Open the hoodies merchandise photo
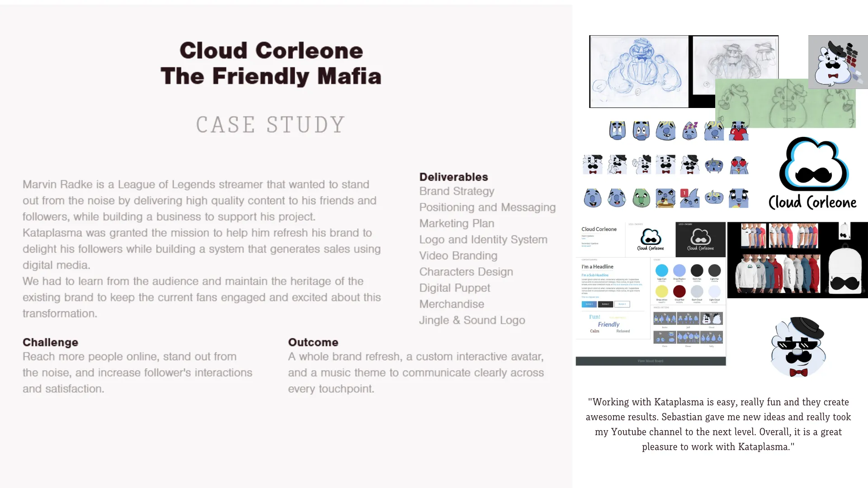 click(778, 273)
